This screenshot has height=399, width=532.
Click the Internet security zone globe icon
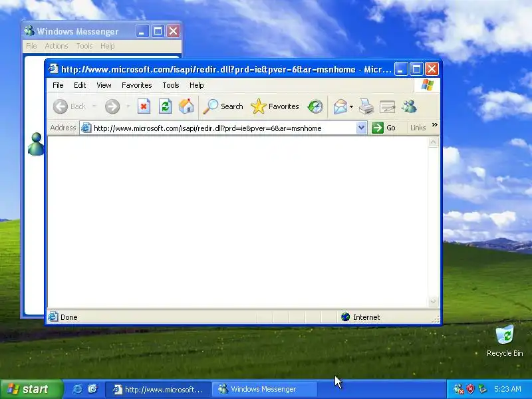point(345,317)
